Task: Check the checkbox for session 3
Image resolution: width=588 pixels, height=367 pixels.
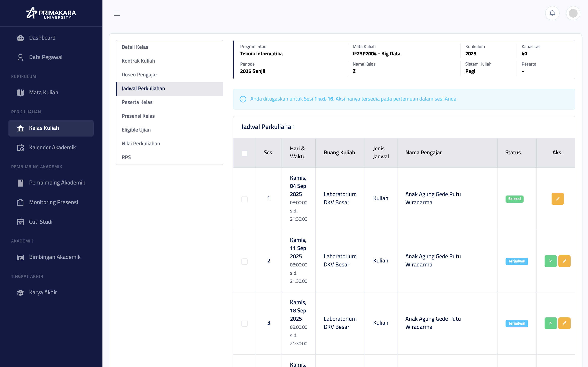Action: point(244,324)
